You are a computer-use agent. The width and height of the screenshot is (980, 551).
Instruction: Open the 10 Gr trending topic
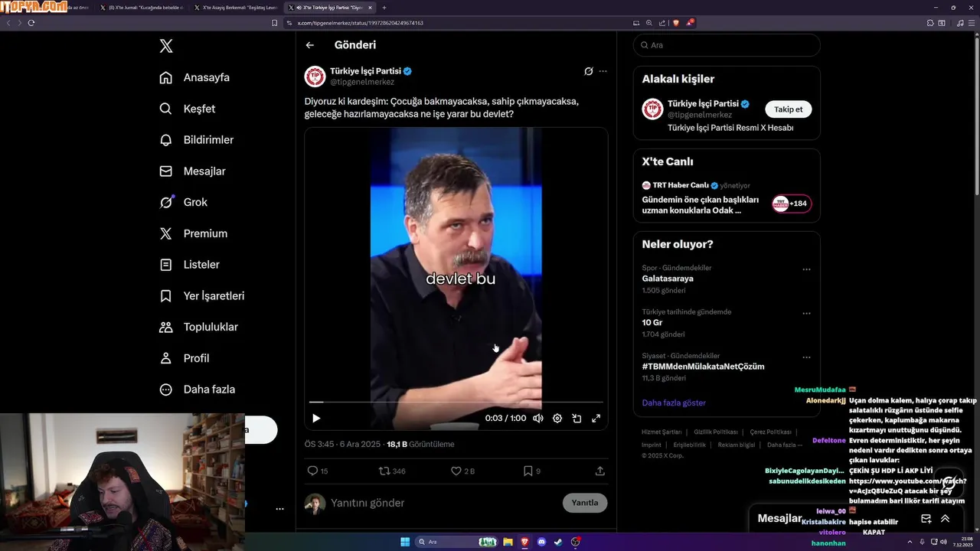pos(652,323)
